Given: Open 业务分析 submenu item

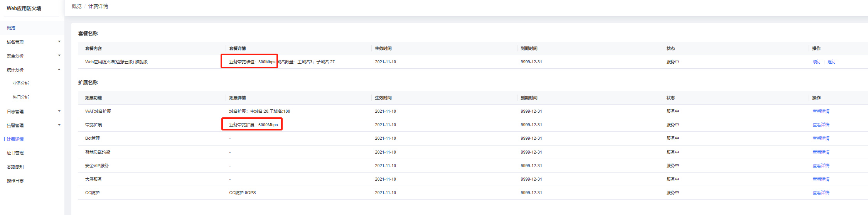Looking at the screenshot, I should click(x=21, y=83).
